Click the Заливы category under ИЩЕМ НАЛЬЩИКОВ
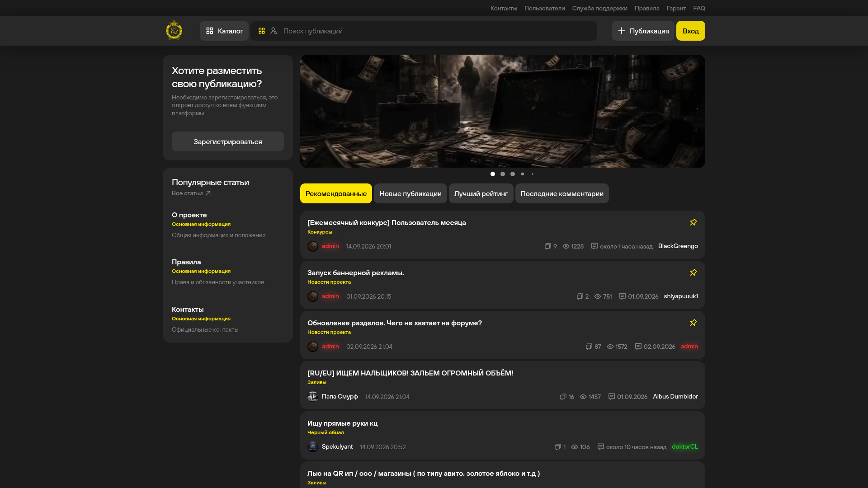 [317, 382]
